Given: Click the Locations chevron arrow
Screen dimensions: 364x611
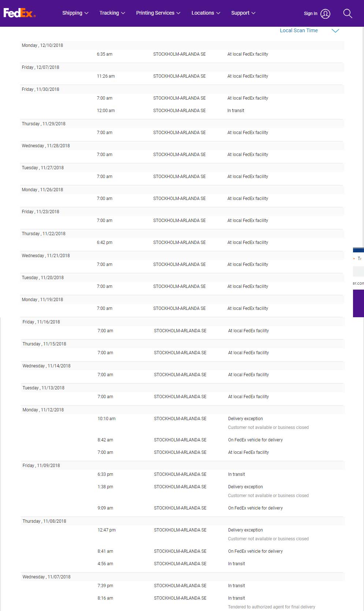Looking at the screenshot, I should [x=218, y=13].
